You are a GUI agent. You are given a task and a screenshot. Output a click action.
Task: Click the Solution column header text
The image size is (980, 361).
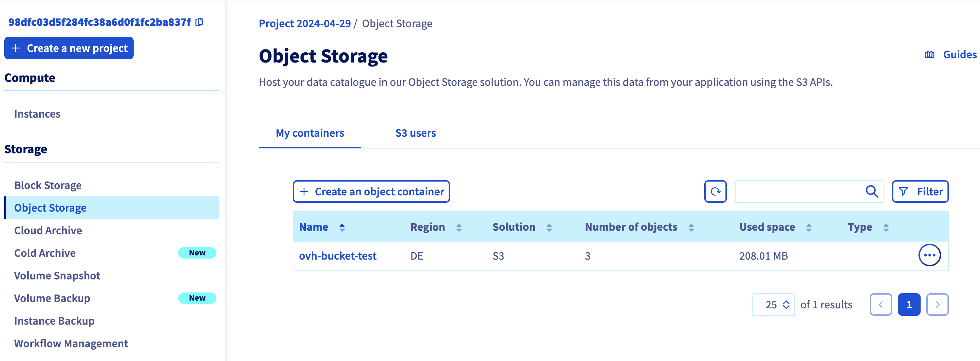coord(514,227)
